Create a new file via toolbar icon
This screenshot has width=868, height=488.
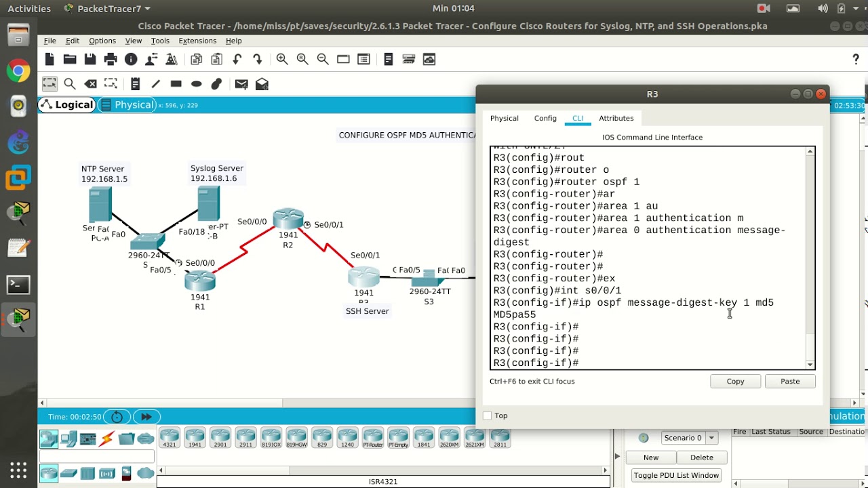[x=50, y=60]
